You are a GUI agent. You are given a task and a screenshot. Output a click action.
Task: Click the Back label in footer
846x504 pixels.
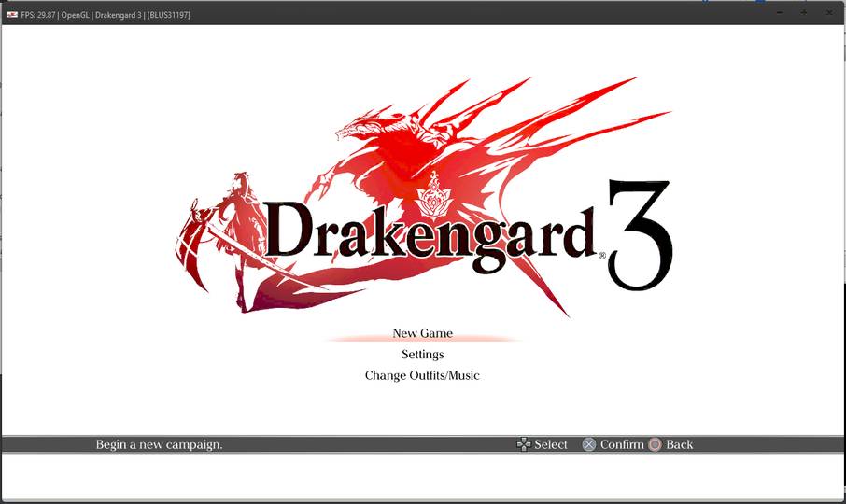pyautogui.click(x=679, y=444)
